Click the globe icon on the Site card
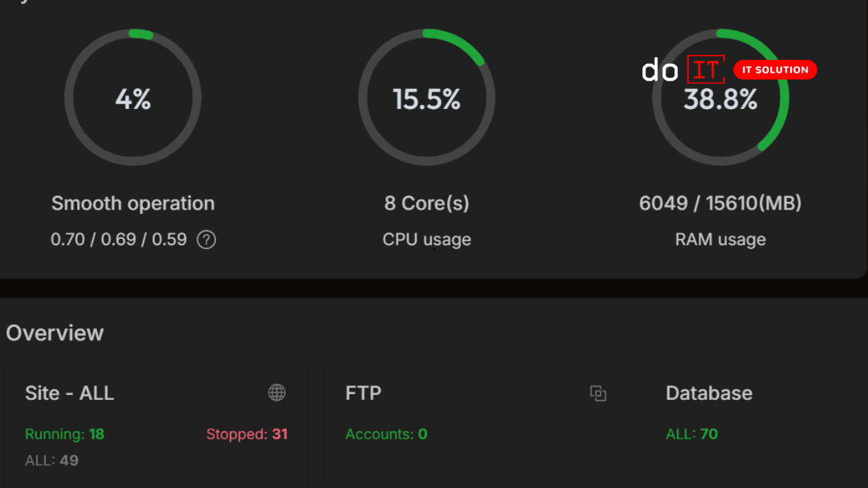This screenshot has height=488, width=868. point(277,392)
